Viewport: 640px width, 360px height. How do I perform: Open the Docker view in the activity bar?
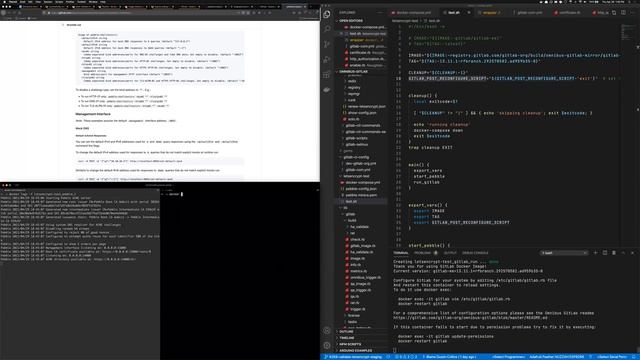[327, 90]
